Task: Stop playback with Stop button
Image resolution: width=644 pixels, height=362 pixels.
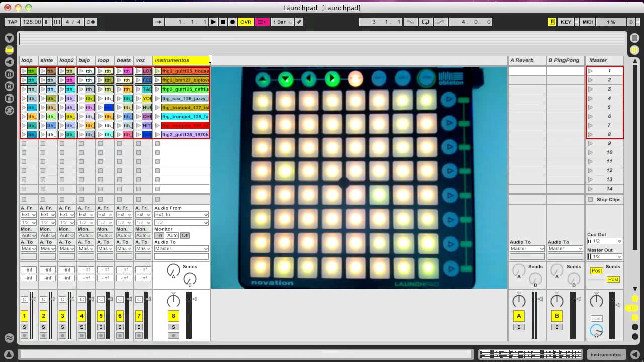Action: pos(223,22)
